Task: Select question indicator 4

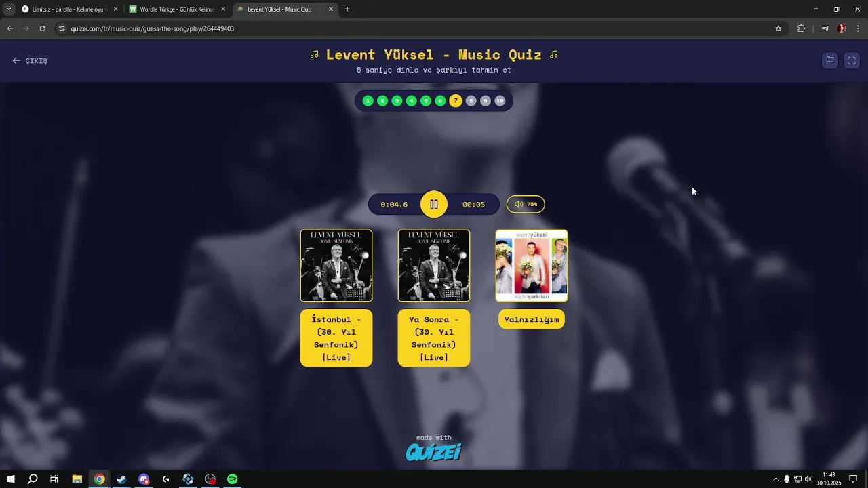Action: coord(412,101)
